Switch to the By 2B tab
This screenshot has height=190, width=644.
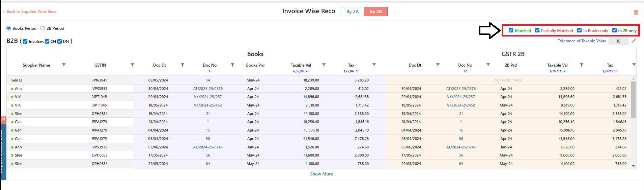tap(376, 11)
